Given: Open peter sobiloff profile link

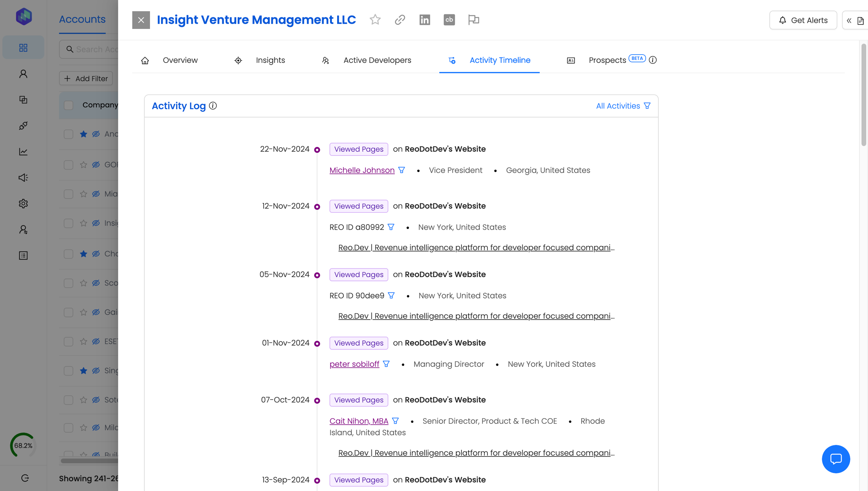Looking at the screenshot, I should pyautogui.click(x=354, y=364).
